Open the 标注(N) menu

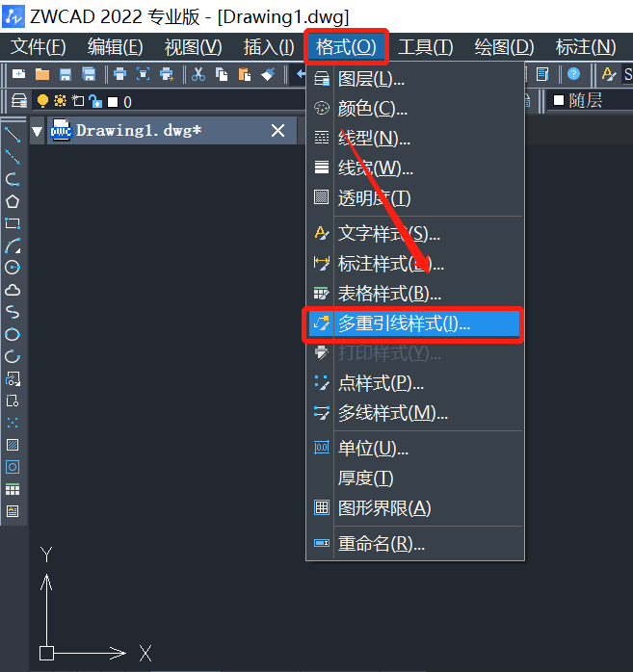click(586, 47)
